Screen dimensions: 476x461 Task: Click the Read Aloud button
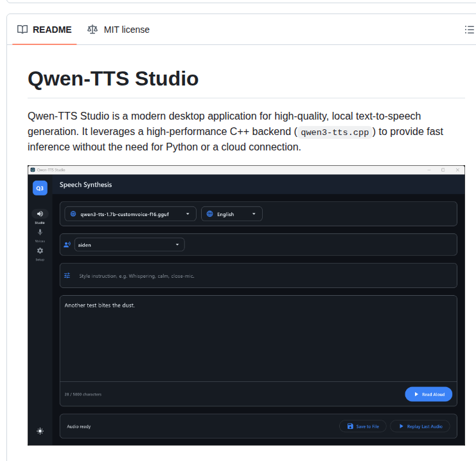[x=428, y=394]
